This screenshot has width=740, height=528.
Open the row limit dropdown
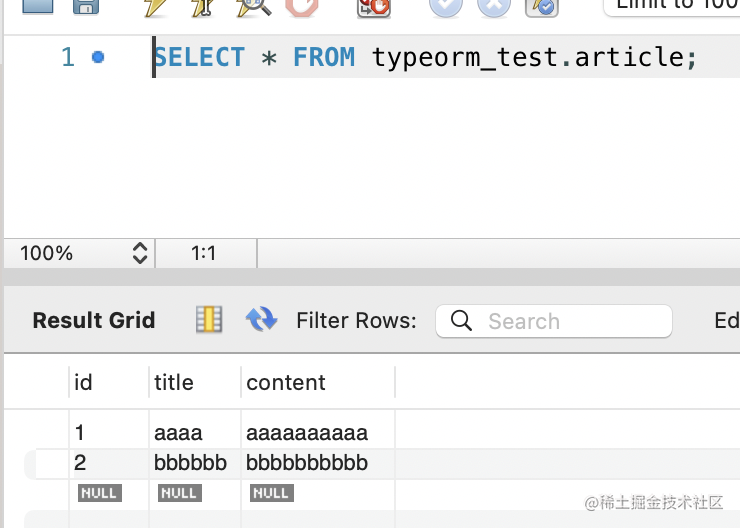pos(672,6)
